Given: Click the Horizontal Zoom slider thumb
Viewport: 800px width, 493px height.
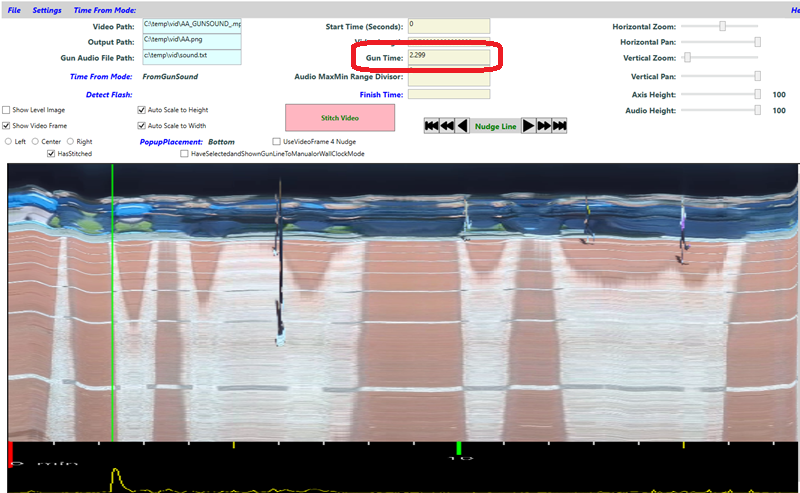Looking at the screenshot, I should [723, 26].
